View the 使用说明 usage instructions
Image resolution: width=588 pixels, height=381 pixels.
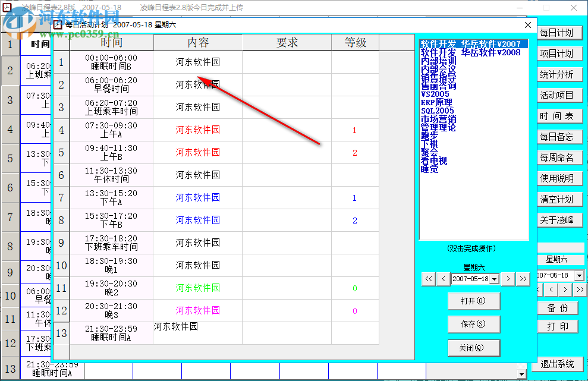pos(559,178)
